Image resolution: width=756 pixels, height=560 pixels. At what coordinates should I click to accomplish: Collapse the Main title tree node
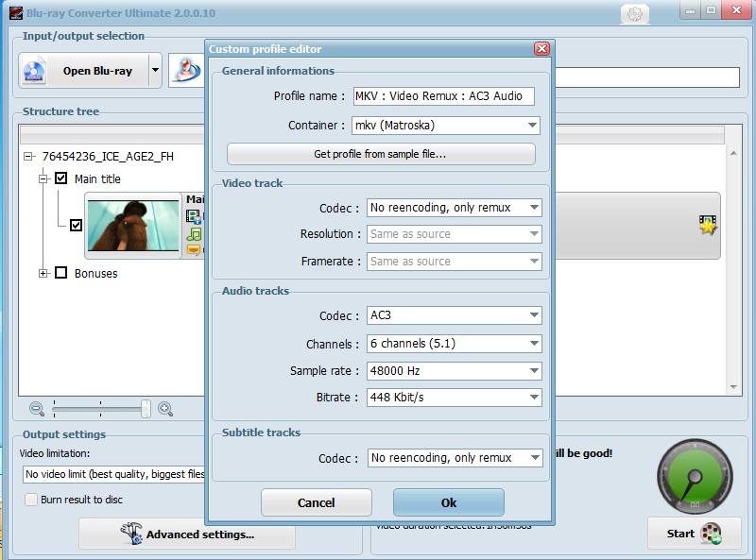(43, 178)
